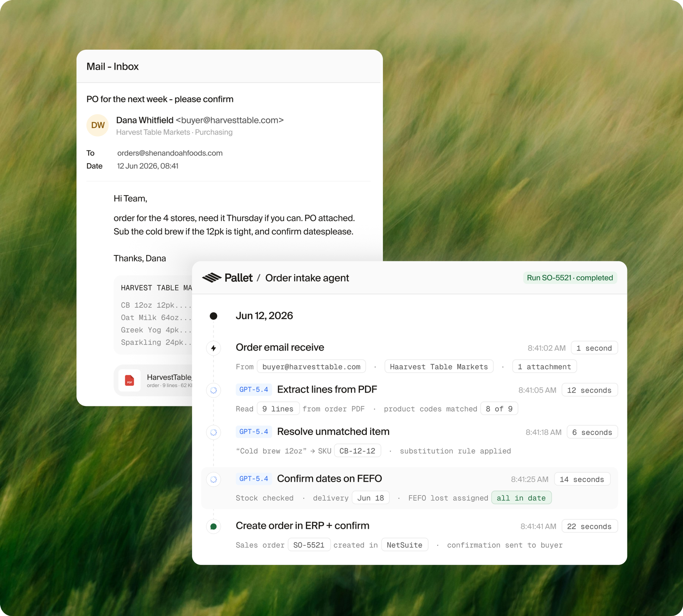This screenshot has height=616, width=683.
Task: Open the HarvestTable PDF attachment file name
Action: point(169,377)
